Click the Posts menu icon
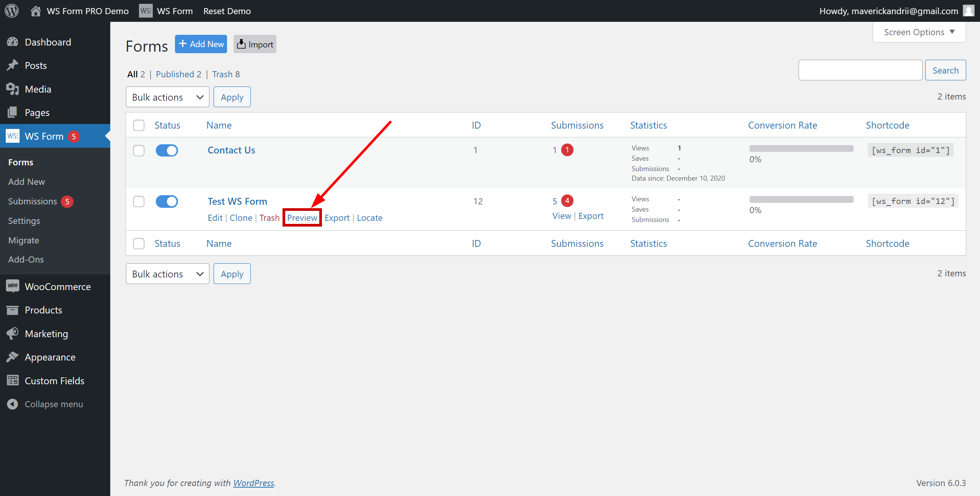 [x=12, y=65]
